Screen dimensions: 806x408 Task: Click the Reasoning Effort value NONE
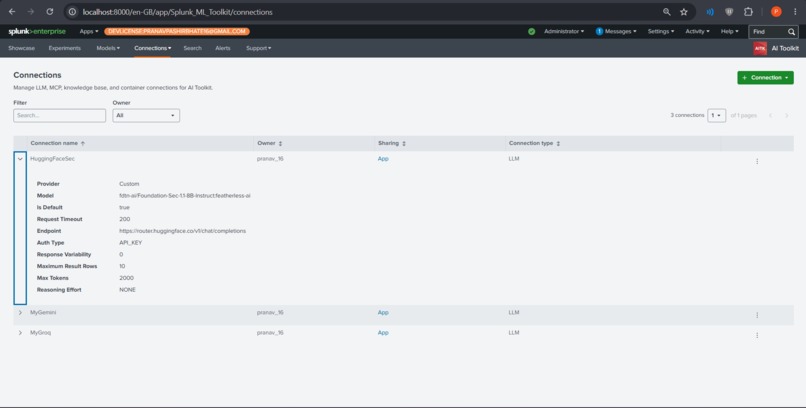click(x=127, y=290)
